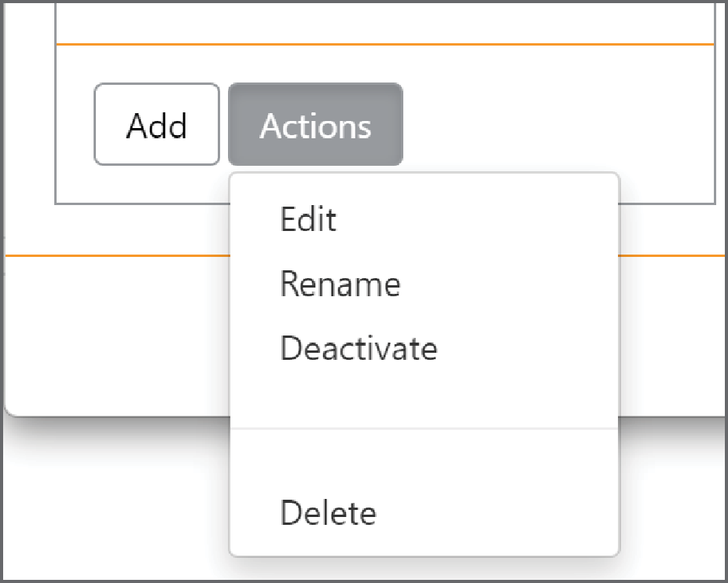Close the menu using Actions button
The height and width of the screenshot is (583, 728).
pos(316,124)
